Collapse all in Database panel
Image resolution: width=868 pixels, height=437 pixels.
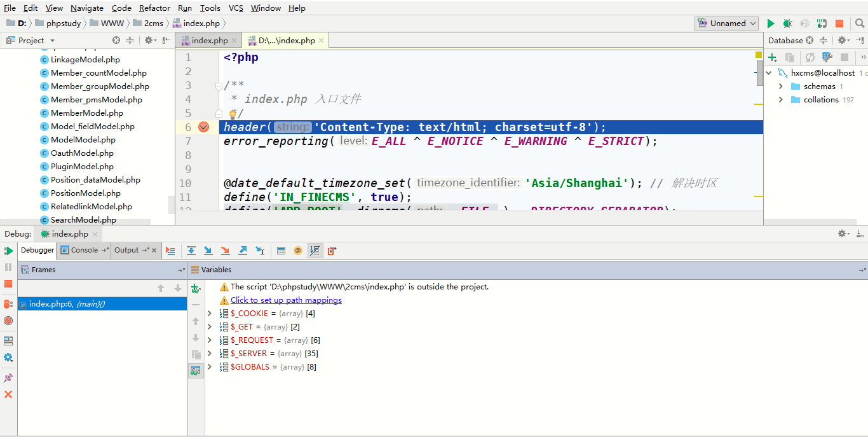pyautogui.click(x=824, y=40)
